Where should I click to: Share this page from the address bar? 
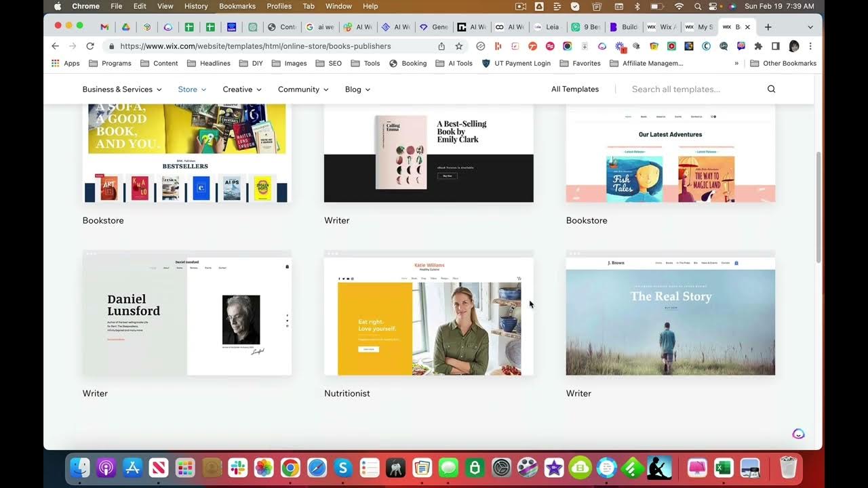click(x=441, y=46)
